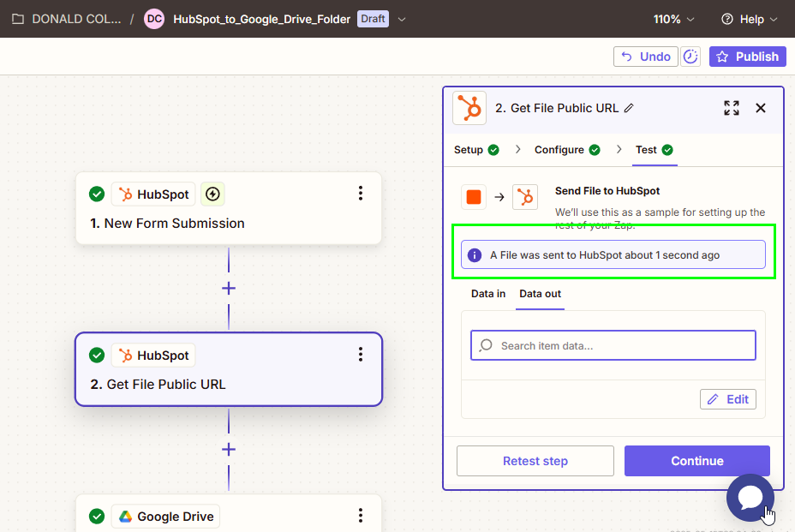Click the Continue button
This screenshot has height=532, width=795.
[x=697, y=461]
